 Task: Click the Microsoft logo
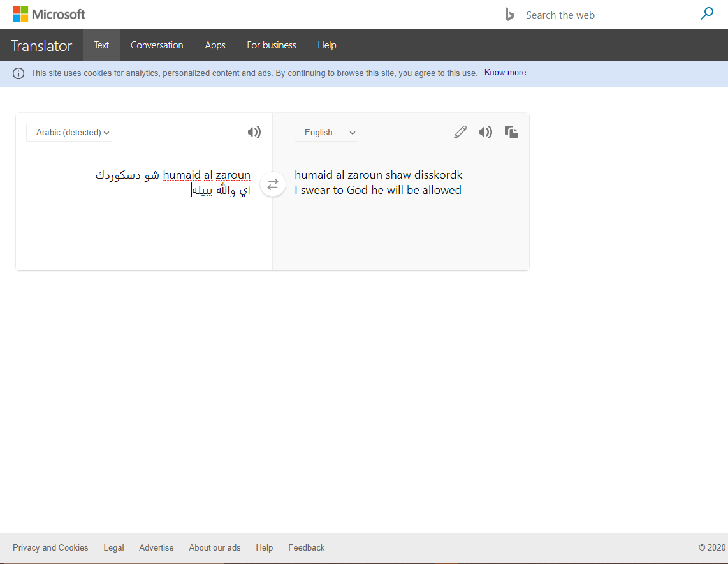[x=48, y=15]
